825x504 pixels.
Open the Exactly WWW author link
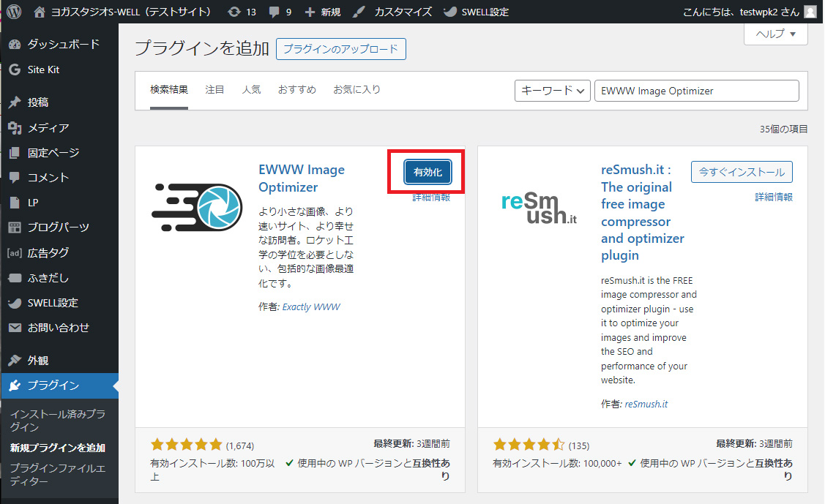click(x=312, y=307)
